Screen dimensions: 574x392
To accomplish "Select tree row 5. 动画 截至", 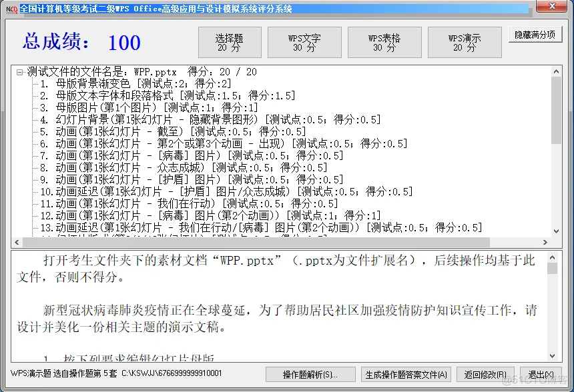I will tap(173, 131).
